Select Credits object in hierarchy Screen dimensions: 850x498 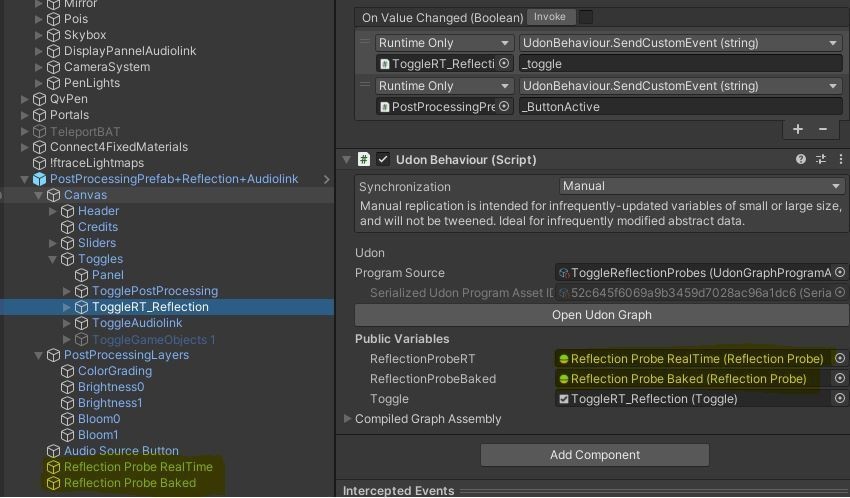point(98,227)
